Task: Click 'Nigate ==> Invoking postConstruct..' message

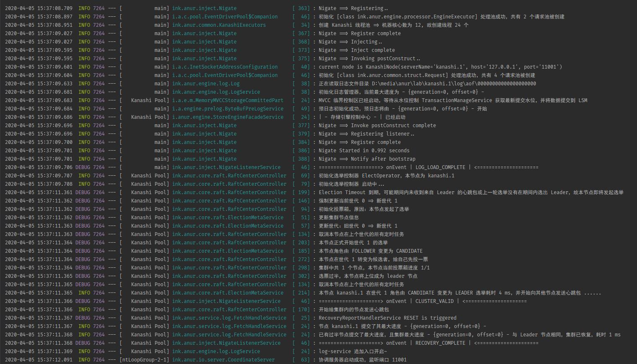Action: click(369, 59)
